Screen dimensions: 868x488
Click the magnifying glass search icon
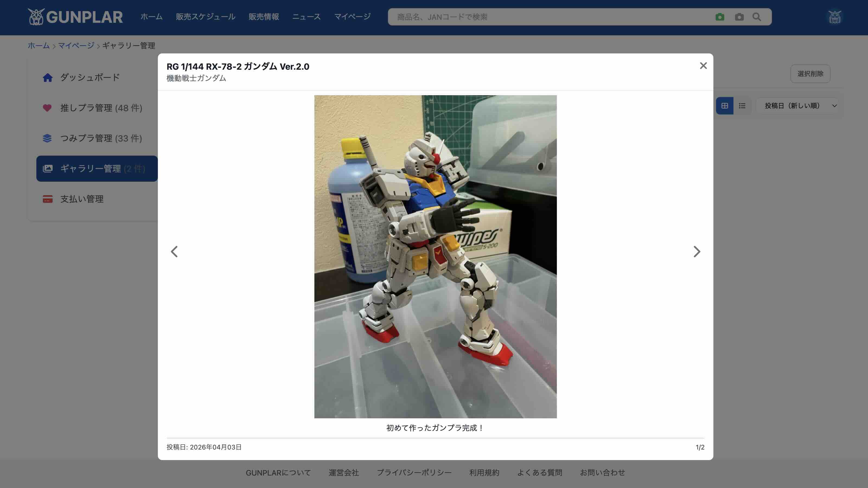(757, 17)
